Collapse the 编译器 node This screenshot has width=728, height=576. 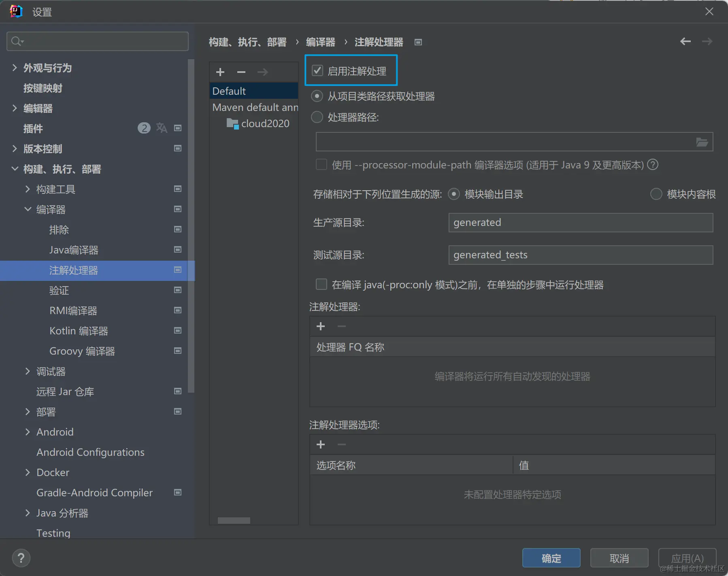click(28, 209)
